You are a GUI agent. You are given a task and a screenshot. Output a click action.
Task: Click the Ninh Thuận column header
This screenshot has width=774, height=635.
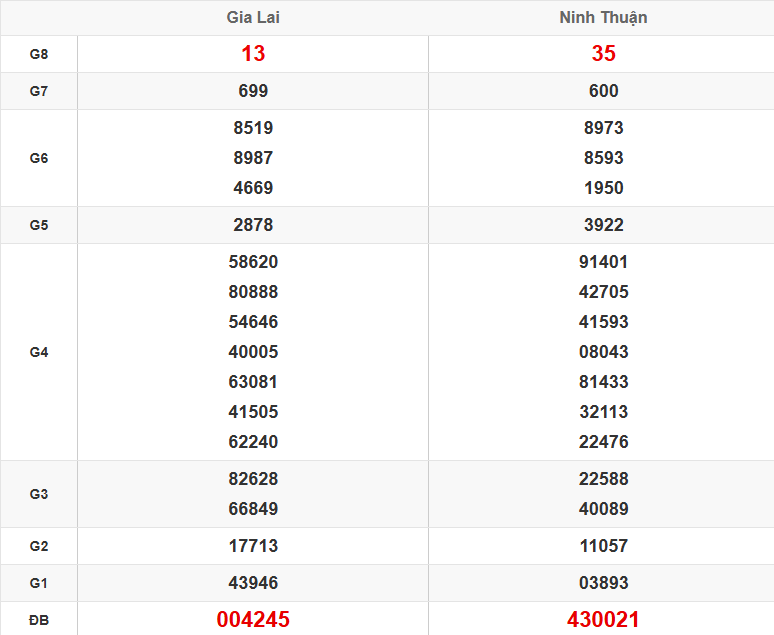click(603, 18)
